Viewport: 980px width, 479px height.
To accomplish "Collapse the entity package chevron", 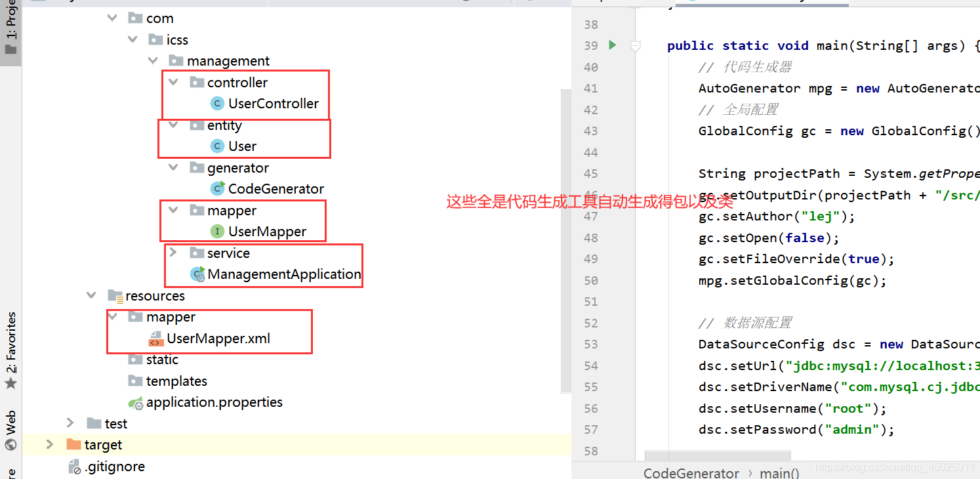I will [173, 125].
